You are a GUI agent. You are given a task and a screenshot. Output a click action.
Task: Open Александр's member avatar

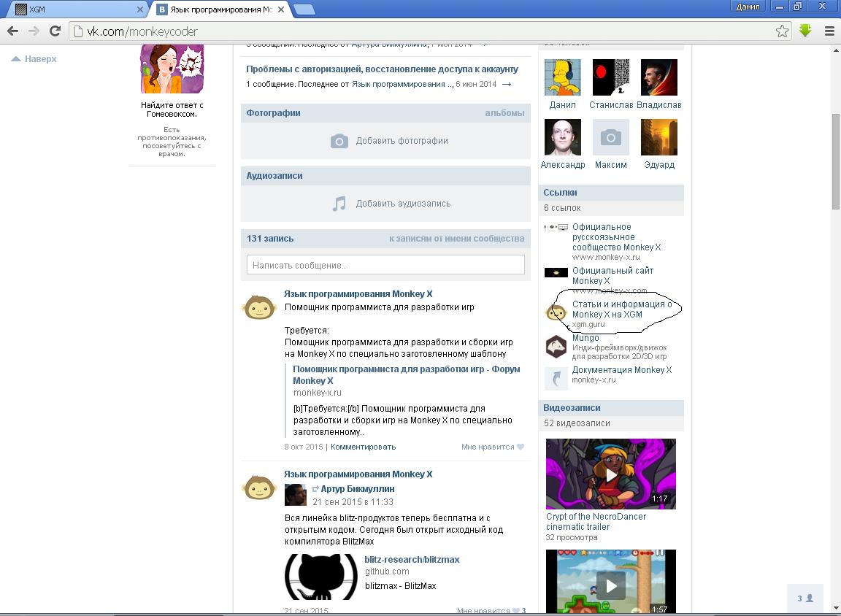tap(563, 137)
